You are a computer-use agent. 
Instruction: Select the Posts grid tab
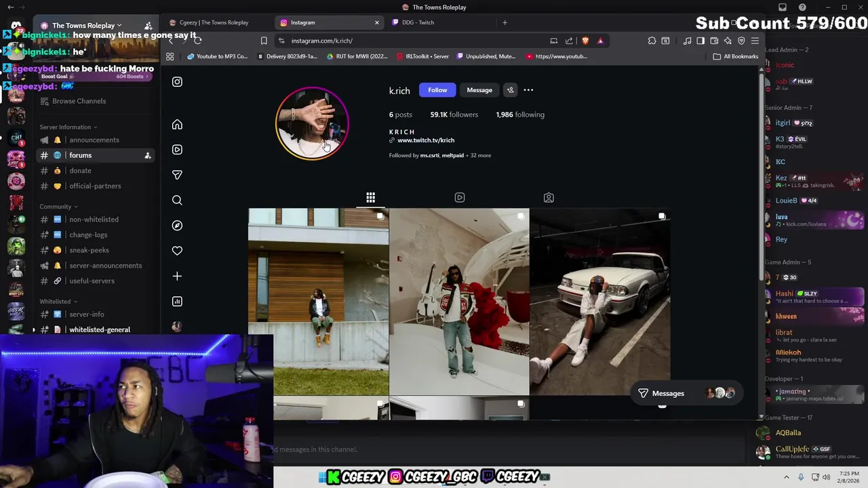click(370, 198)
